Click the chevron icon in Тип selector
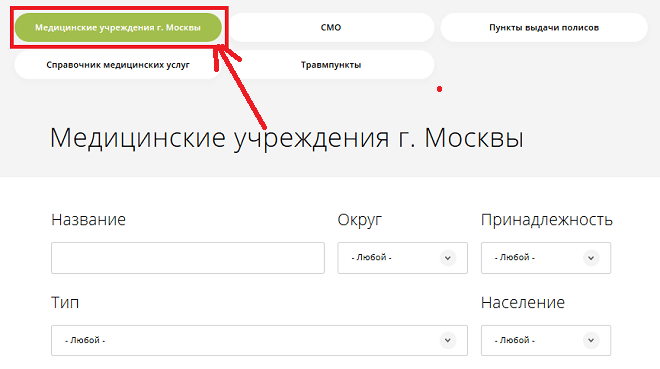 [x=448, y=340]
